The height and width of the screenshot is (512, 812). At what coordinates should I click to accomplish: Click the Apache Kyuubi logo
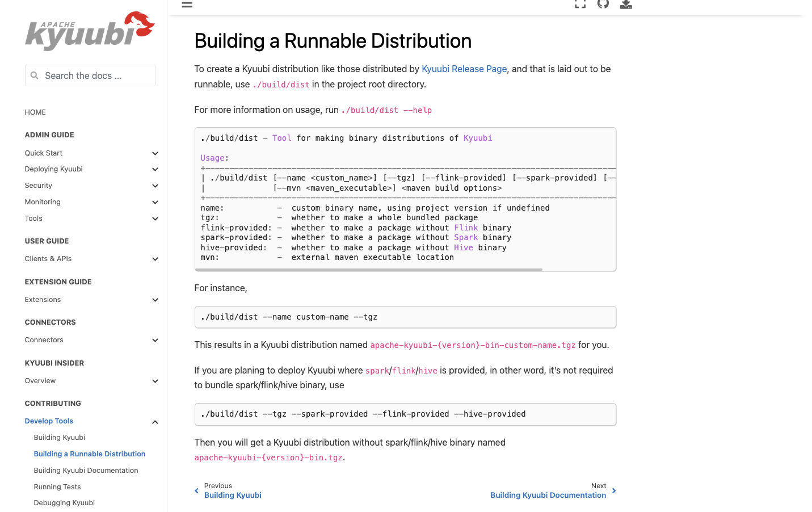(90, 32)
